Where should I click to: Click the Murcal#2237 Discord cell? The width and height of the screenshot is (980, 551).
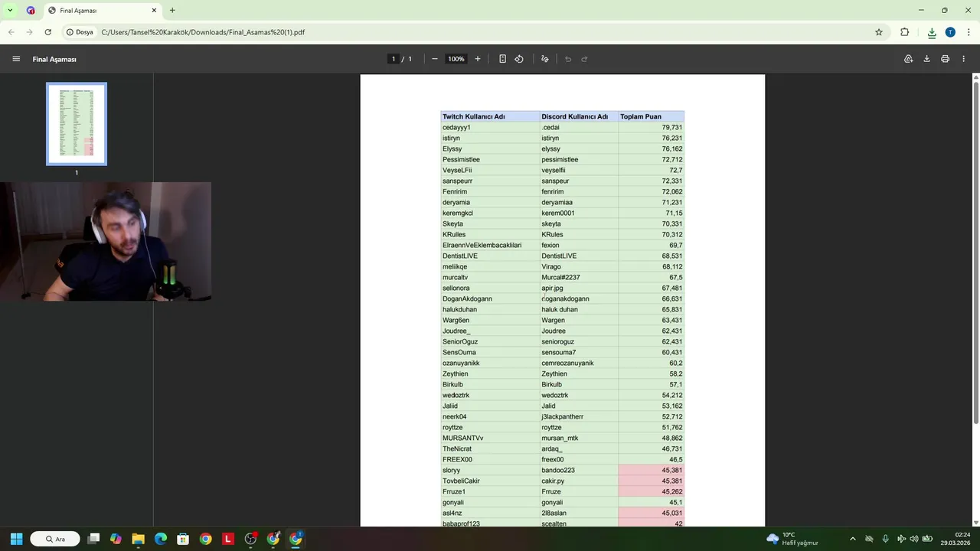[x=580, y=277]
